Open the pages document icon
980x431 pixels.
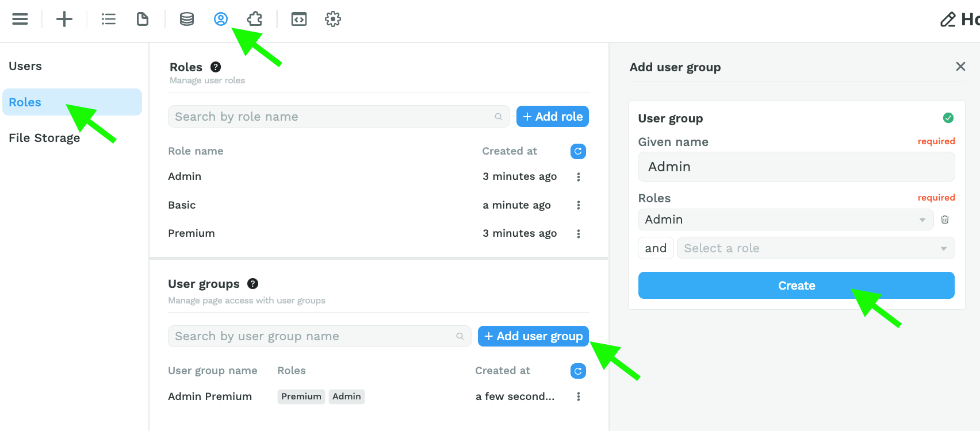(x=143, y=19)
